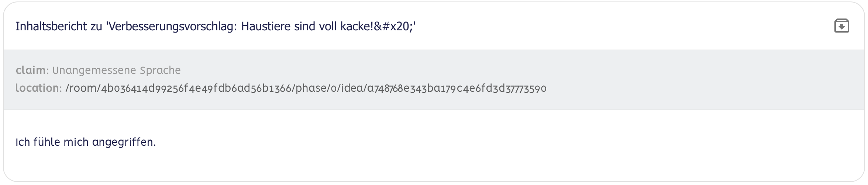Select the 'claim' field label
The width and height of the screenshot is (868, 185).
31,70
